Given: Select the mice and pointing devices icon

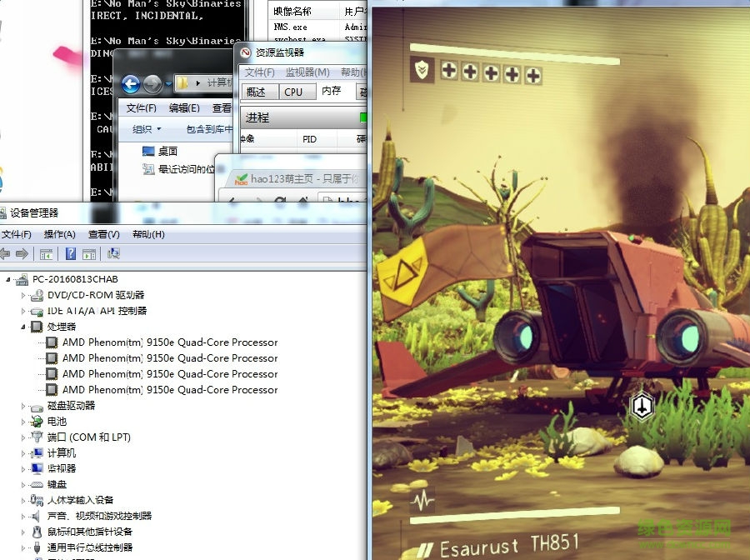Looking at the screenshot, I should pos(37,532).
